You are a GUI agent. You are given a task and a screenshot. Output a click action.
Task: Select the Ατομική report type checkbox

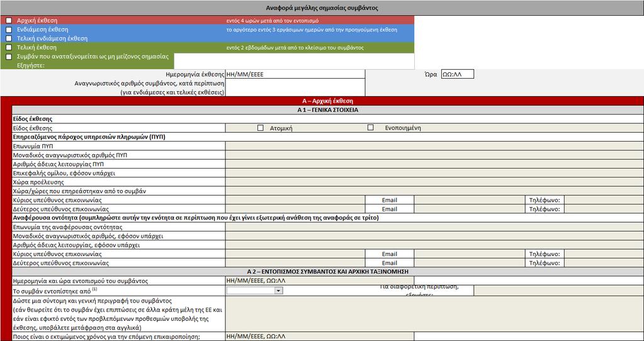[x=260, y=128]
